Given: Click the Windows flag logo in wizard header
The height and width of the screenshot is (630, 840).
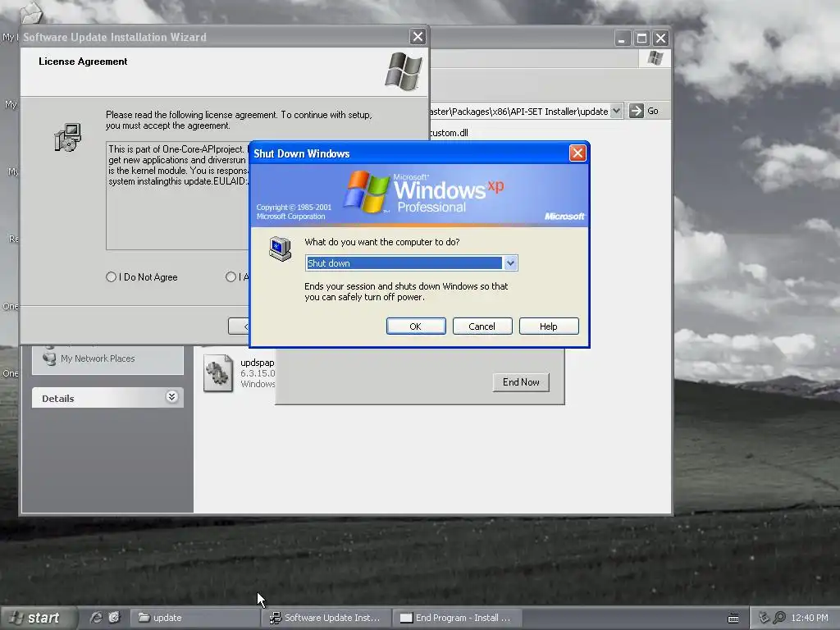Looking at the screenshot, I should [x=404, y=71].
